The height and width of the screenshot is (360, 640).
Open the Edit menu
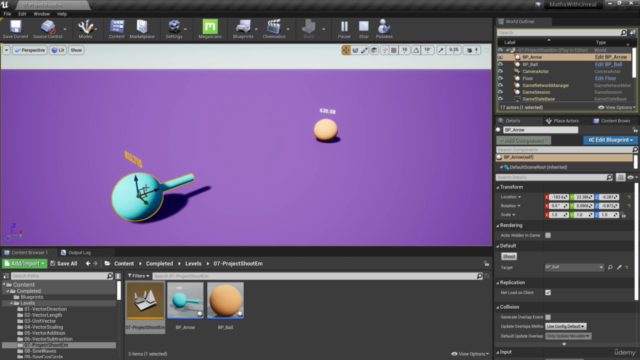point(22,14)
